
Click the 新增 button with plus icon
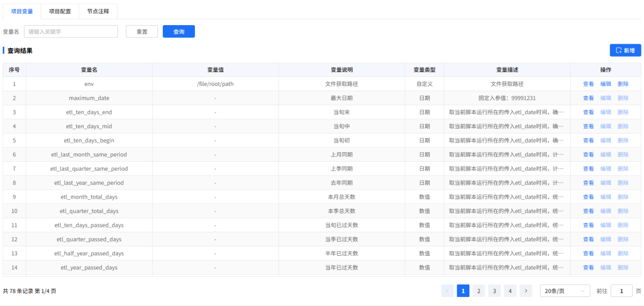[625, 51]
